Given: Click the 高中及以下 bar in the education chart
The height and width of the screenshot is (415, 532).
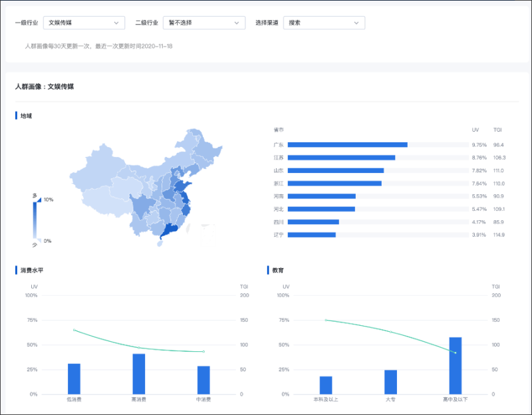Looking at the screenshot, I should (x=455, y=365).
